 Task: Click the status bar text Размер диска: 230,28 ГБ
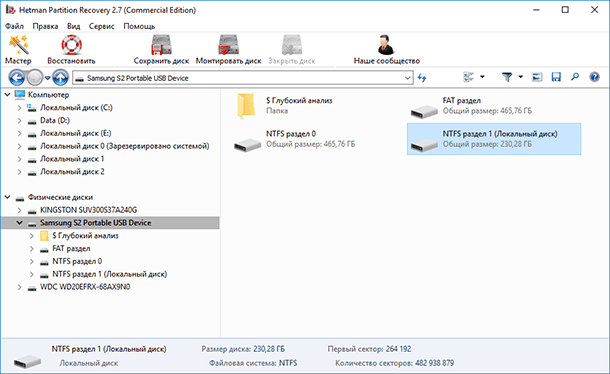pos(243,349)
